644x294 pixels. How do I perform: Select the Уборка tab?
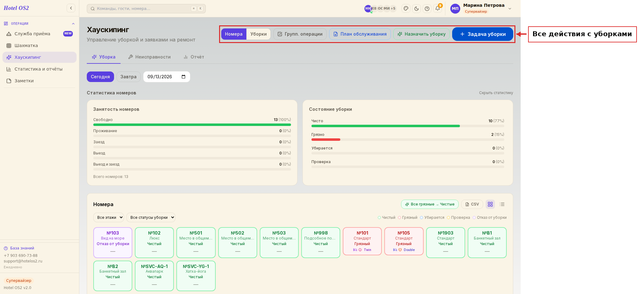[104, 57]
